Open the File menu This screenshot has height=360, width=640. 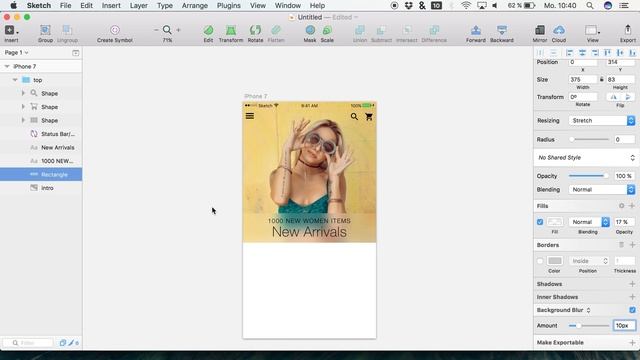coord(65,6)
